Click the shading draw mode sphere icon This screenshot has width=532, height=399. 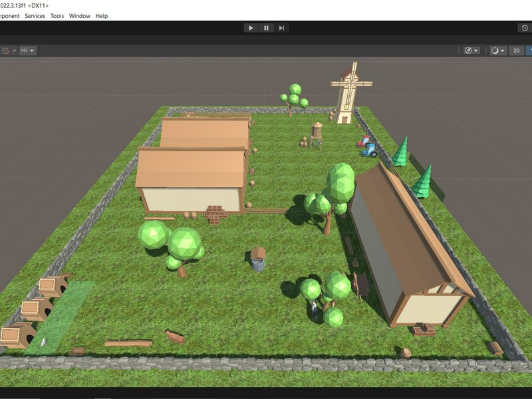(x=495, y=51)
